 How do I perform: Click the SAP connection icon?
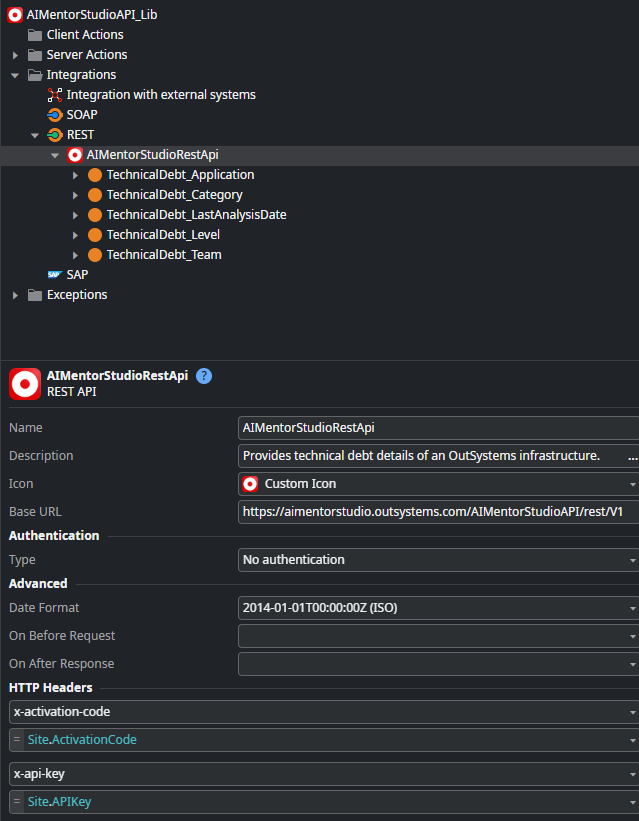[55, 274]
